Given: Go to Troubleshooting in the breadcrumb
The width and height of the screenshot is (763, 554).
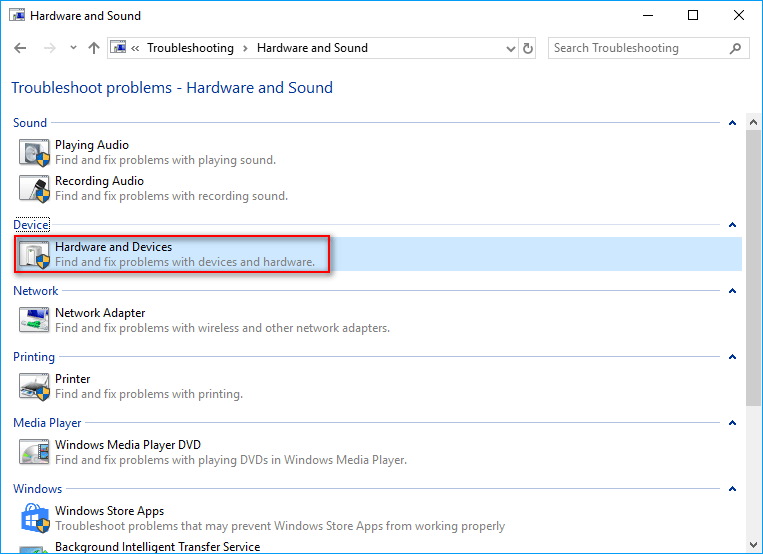Looking at the screenshot, I should (x=190, y=48).
